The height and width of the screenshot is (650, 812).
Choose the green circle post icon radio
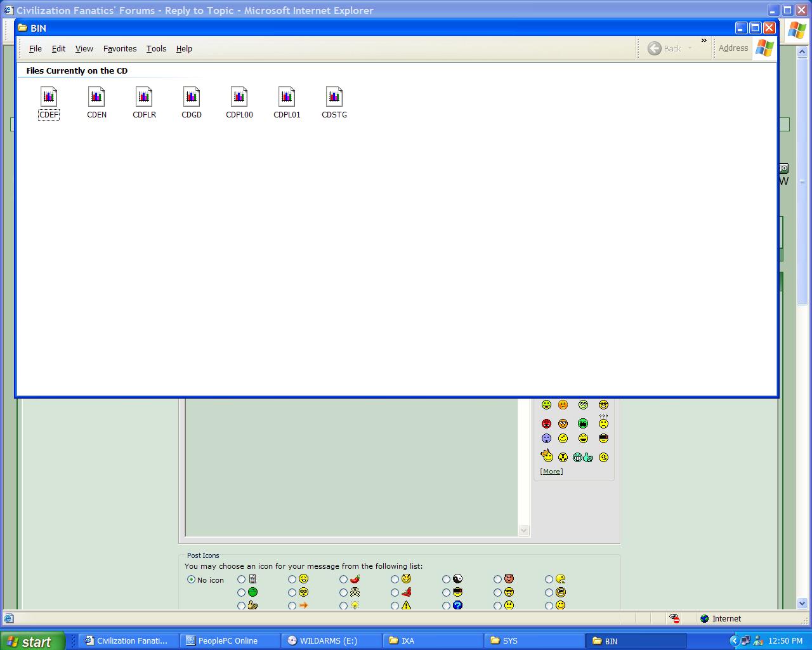[x=241, y=593]
